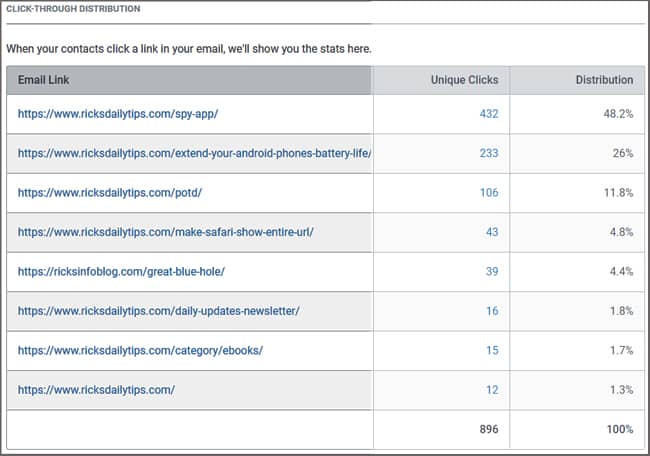The height and width of the screenshot is (456, 650).
Task: Open the ricksinfoblog great-blue-hole link
Action: click(121, 272)
